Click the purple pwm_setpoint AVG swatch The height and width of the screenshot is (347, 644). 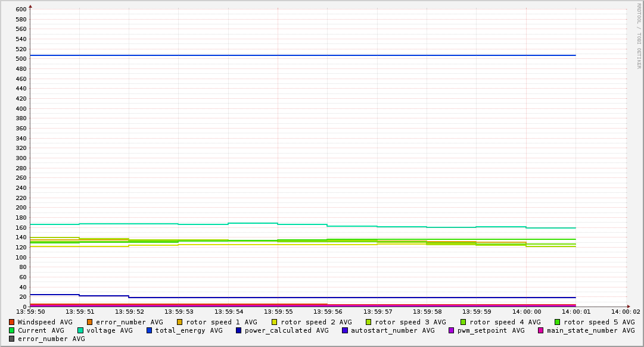pyautogui.click(x=451, y=330)
